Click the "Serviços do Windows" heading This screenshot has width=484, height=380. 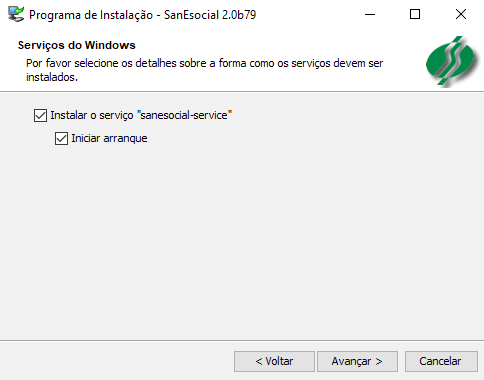pyautogui.click(x=77, y=45)
